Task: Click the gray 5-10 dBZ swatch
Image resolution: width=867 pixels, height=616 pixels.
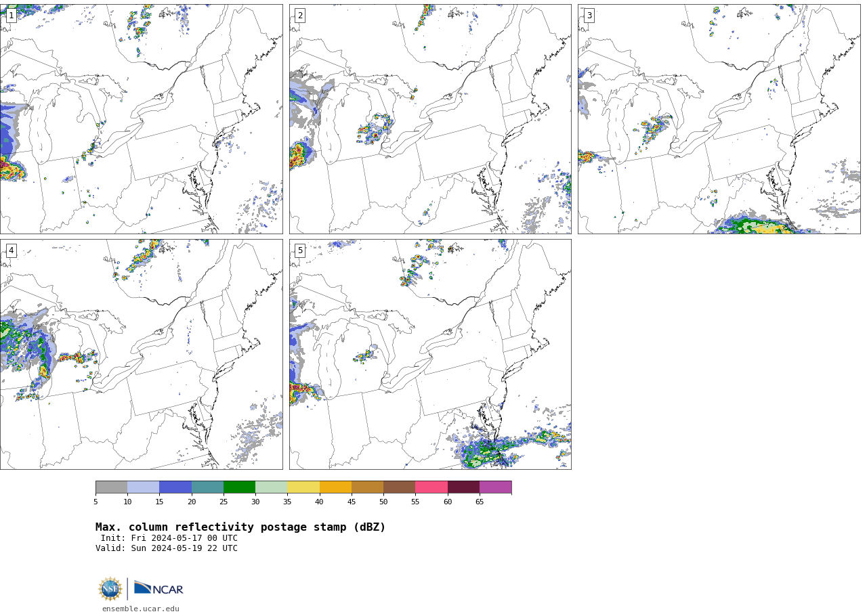Action: click(x=111, y=487)
